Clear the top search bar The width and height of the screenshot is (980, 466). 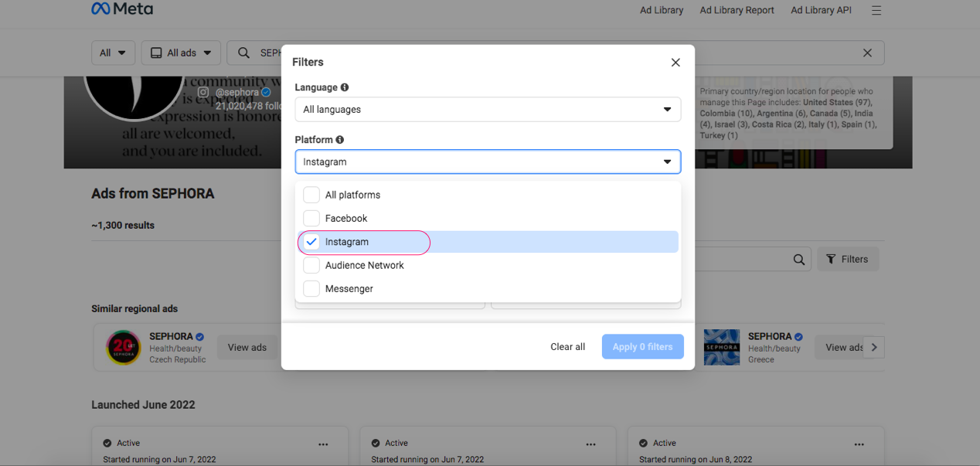(x=867, y=53)
